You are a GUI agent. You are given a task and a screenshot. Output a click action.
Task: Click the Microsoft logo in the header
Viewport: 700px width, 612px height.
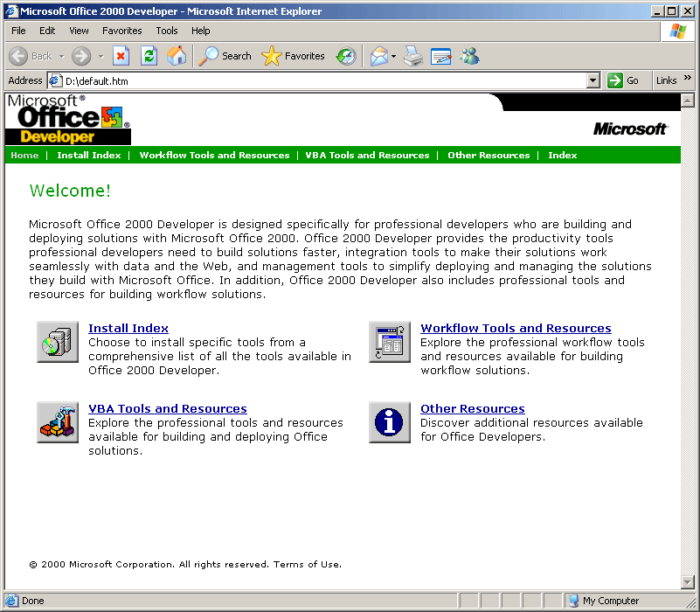pyautogui.click(x=630, y=129)
